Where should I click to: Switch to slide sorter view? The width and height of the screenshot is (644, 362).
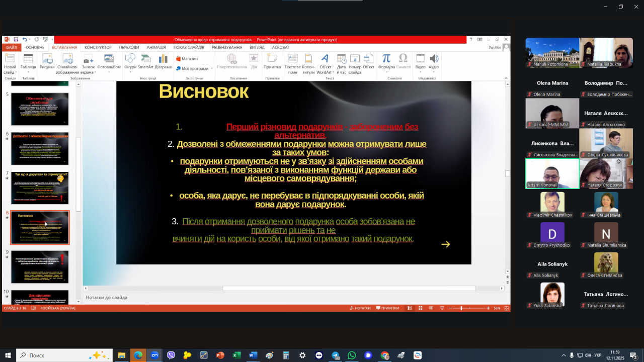pyautogui.click(x=421, y=308)
